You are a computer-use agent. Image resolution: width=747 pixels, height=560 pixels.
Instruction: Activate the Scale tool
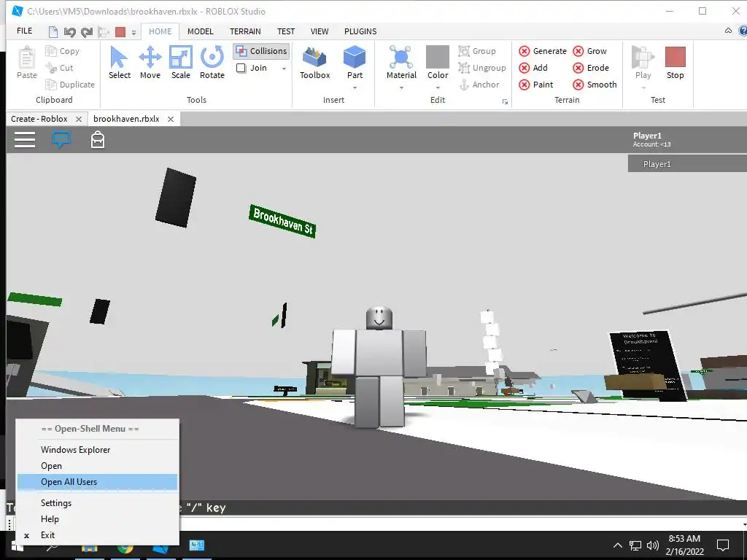tap(181, 63)
